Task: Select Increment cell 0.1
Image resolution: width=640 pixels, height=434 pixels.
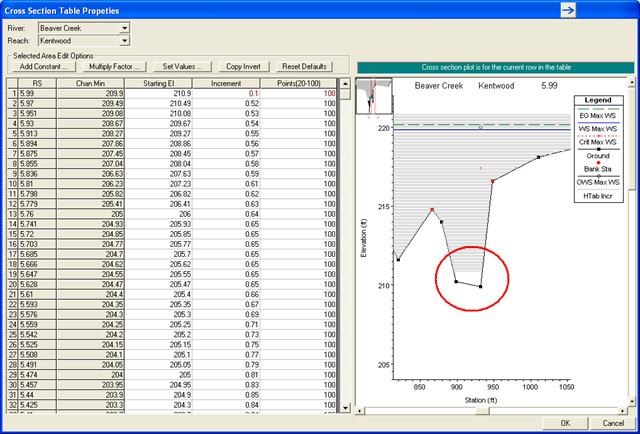Action: [x=226, y=93]
